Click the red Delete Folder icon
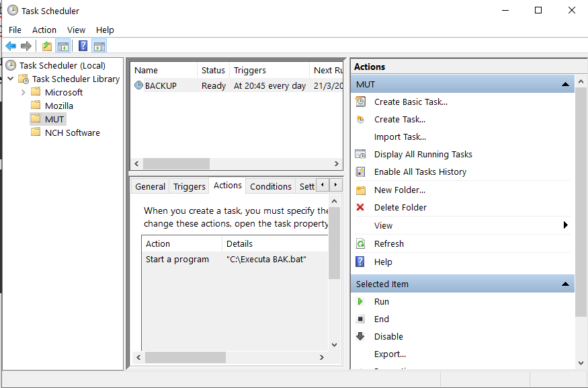 pyautogui.click(x=361, y=207)
